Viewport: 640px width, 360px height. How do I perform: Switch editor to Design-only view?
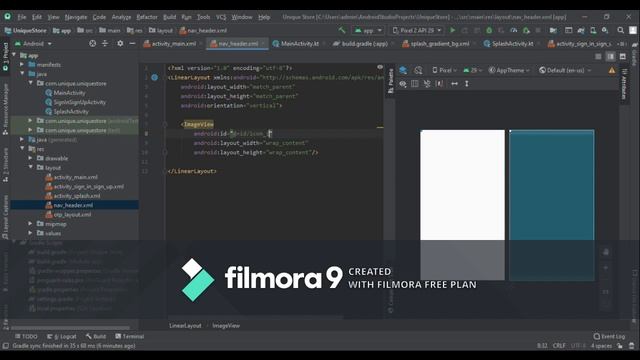tap(623, 57)
